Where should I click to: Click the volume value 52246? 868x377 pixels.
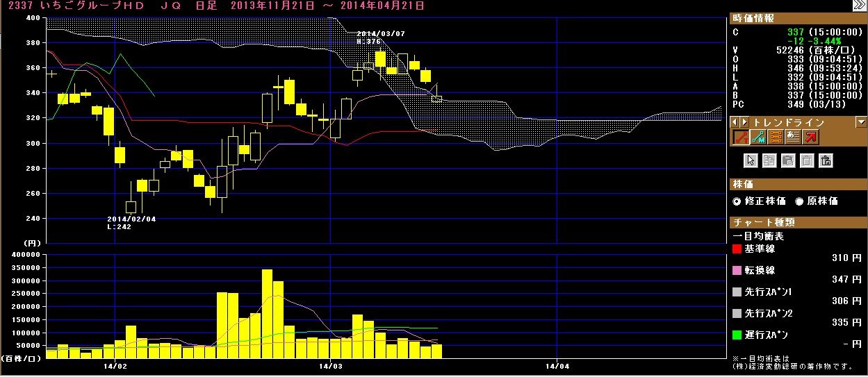[x=790, y=50]
